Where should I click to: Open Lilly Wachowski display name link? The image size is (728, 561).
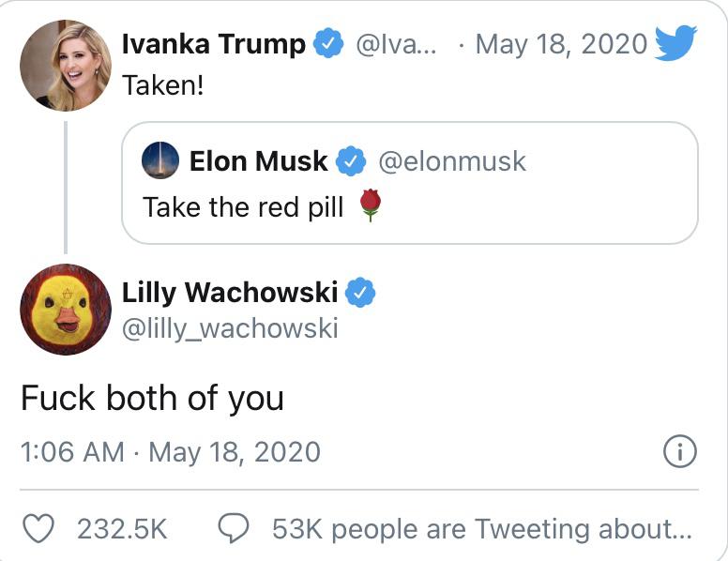point(230,293)
